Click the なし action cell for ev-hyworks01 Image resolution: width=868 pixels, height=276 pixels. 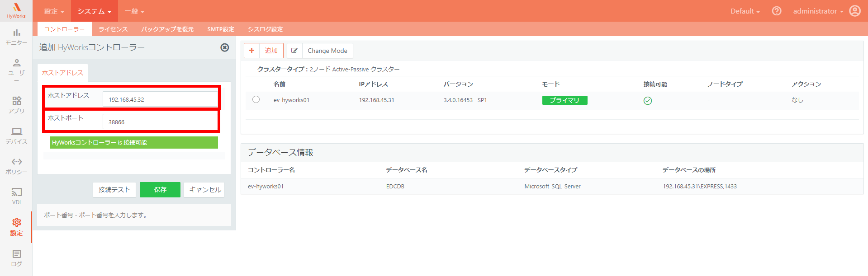pyautogui.click(x=797, y=100)
